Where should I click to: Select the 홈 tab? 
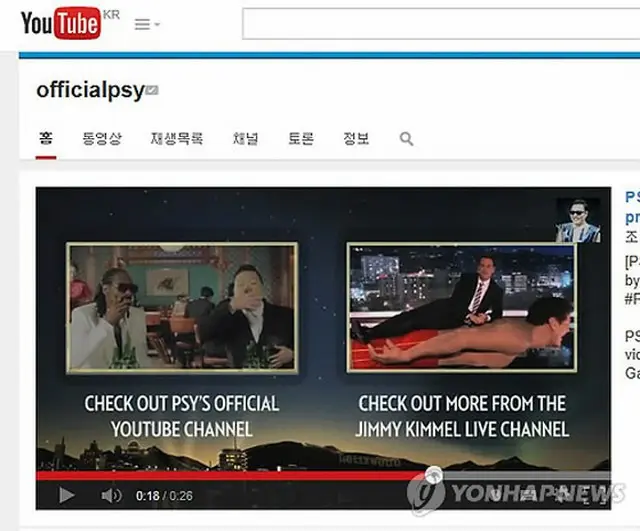click(46, 138)
